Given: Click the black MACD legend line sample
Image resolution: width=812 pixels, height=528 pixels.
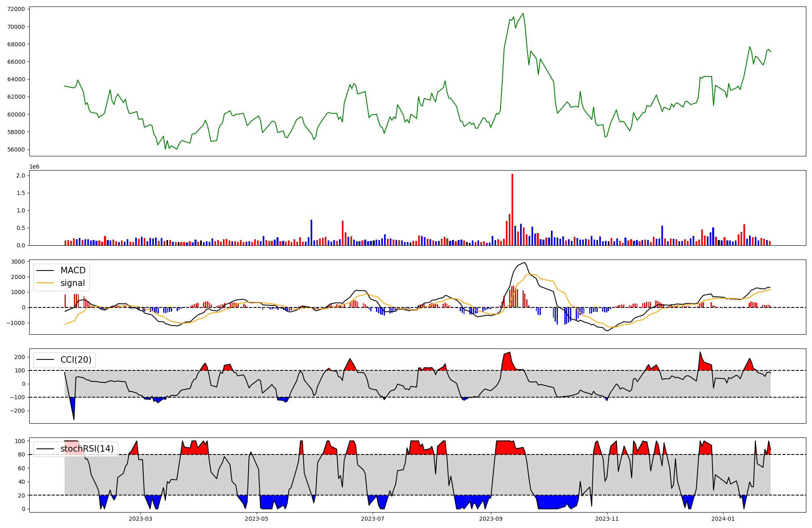Looking at the screenshot, I should pyautogui.click(x=45, y=270).
